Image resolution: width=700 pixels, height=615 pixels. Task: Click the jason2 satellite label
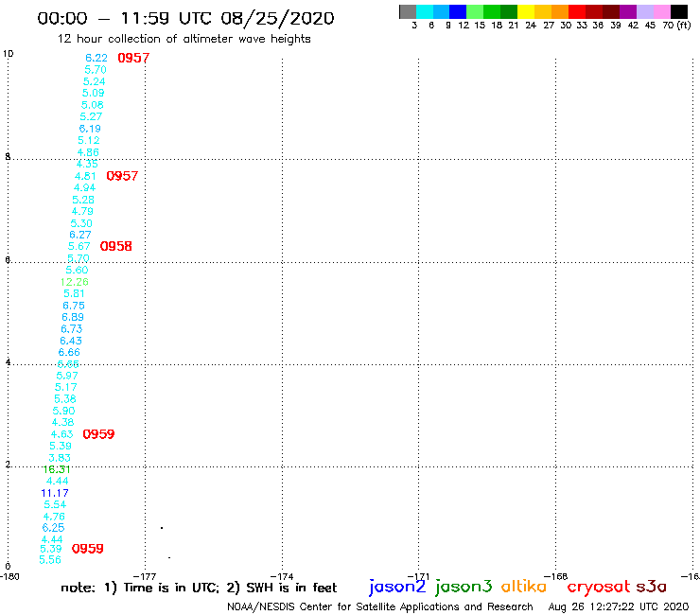[397, 587]
